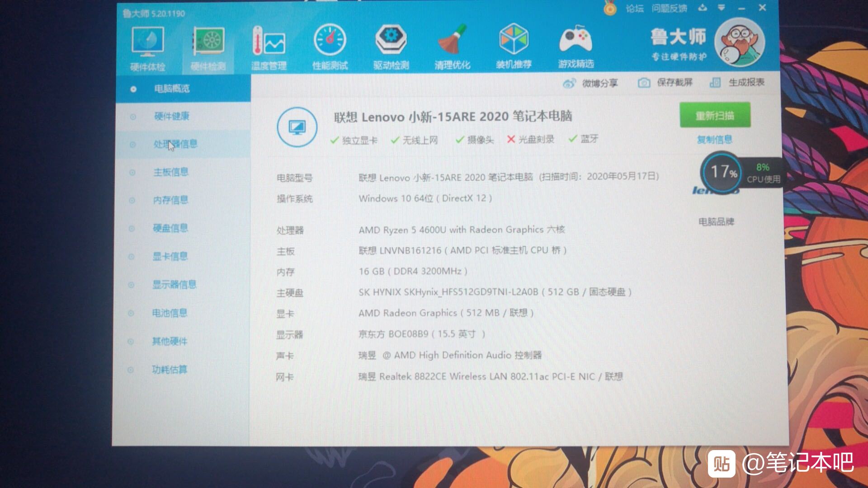Image resolution: width=868 pixels, height=488 pixels.
Task: Click 摄像头 camera indicator
Action: 475,140
